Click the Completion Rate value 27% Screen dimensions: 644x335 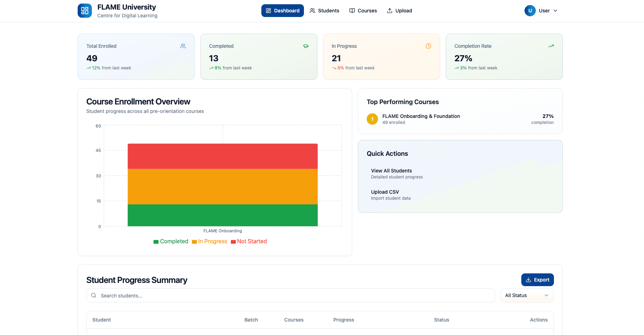click(463, 58)
